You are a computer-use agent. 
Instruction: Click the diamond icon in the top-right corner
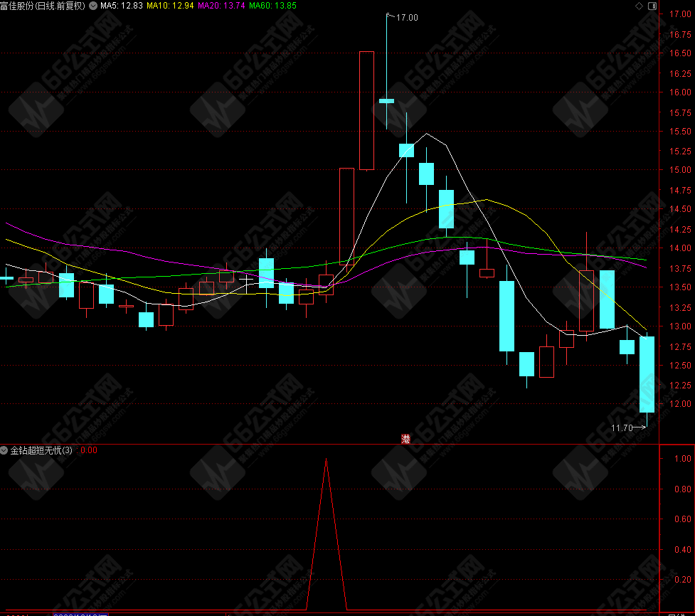(x=637, y=6)
